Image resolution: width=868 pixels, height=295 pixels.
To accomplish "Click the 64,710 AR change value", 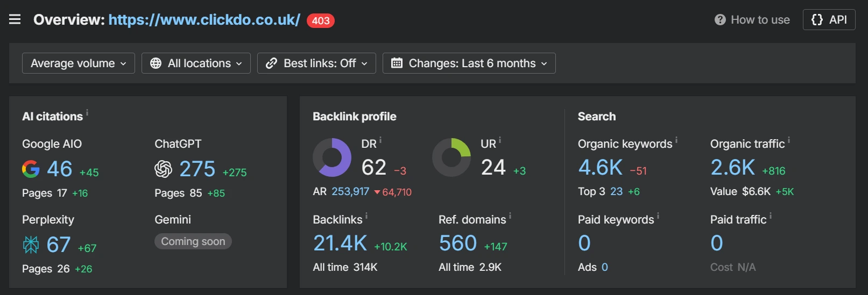I will 397,192.
